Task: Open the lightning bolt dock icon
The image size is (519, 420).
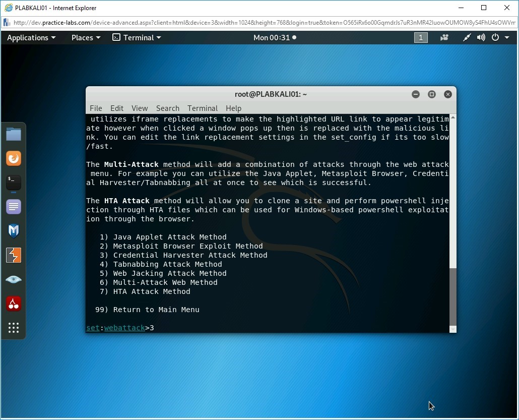Action: pos(14,255)
